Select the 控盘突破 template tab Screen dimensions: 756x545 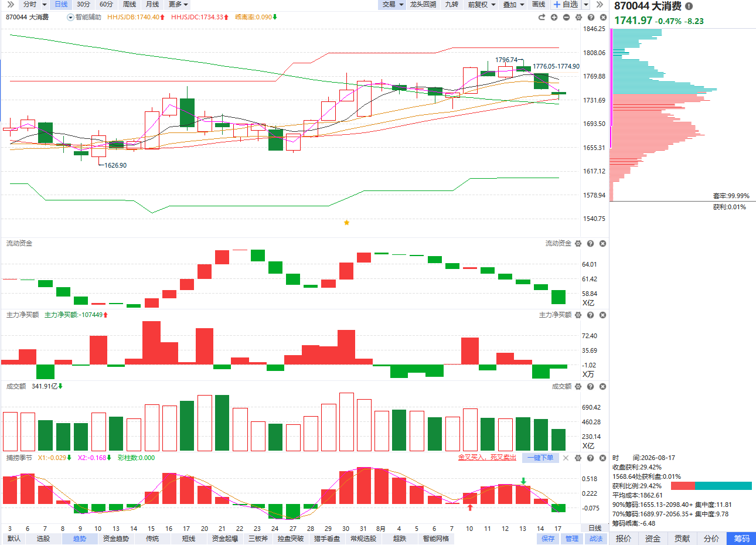(291, 539)
